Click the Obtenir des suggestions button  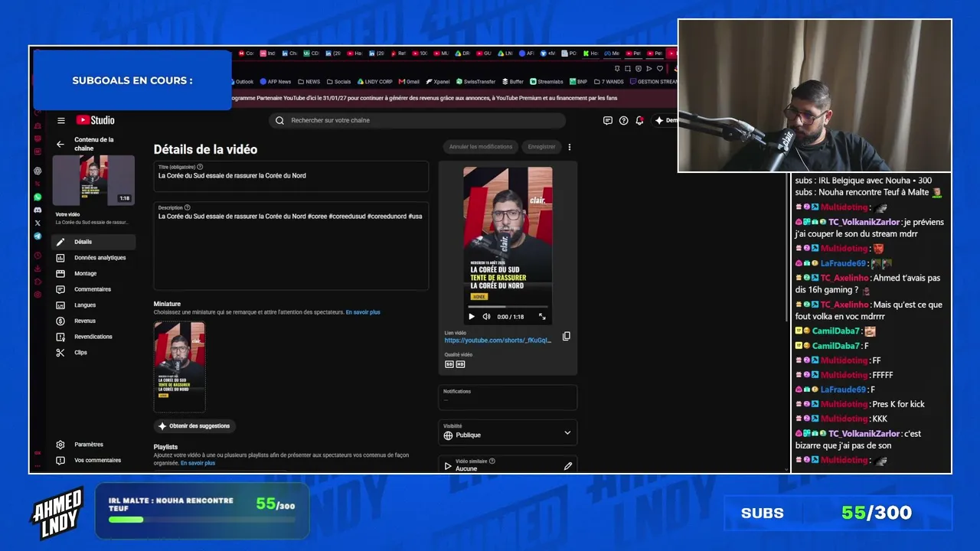click(194, 425)
